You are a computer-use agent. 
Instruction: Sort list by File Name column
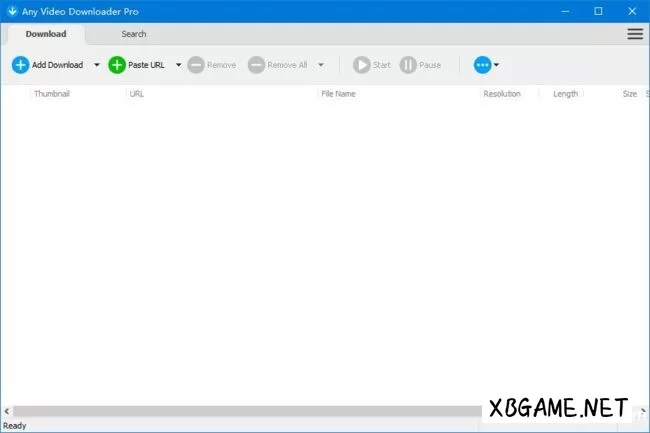point(339,94)
